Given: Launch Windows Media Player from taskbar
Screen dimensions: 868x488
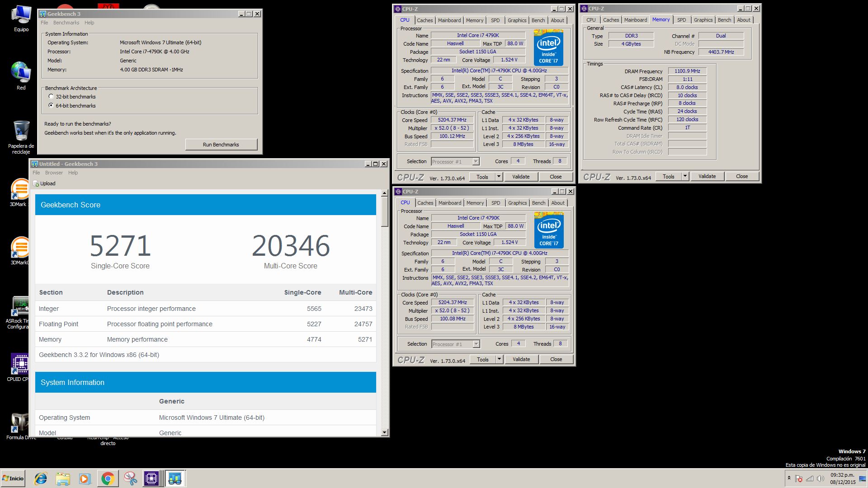Looking at the screenshot, I should click(85, 479).
